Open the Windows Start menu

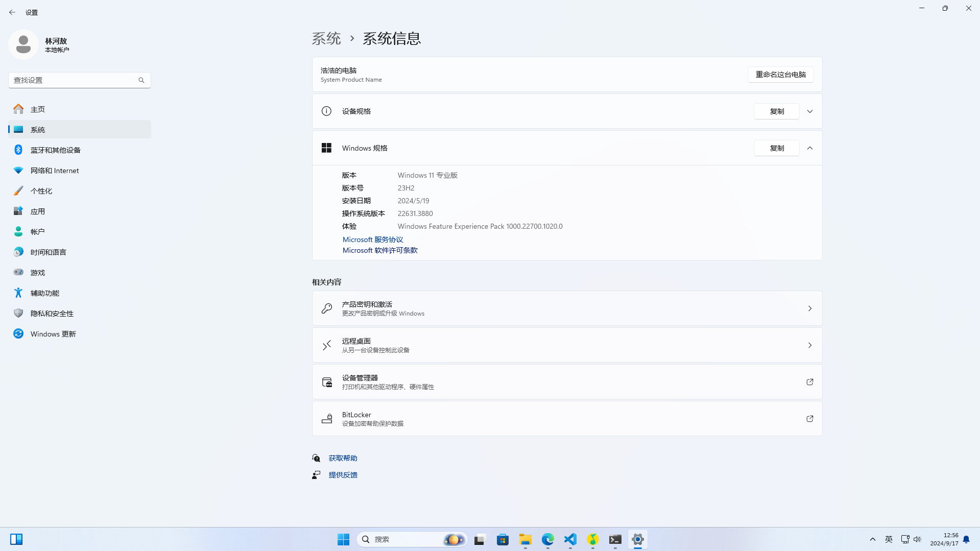[x=343, y=539]
